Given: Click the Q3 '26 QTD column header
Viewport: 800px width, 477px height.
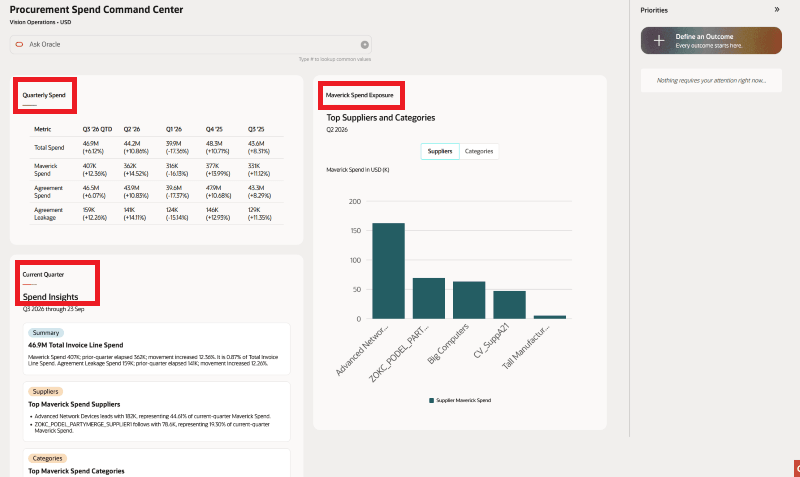Looking at the screenshot, I should tap(97, 130).
